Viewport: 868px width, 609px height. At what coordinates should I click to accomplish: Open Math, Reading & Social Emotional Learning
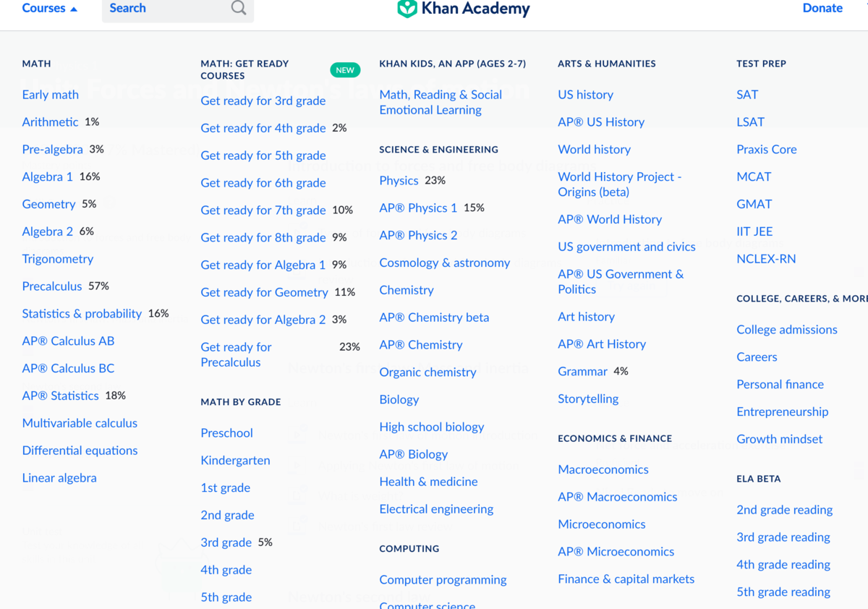[x=441, y=102]
